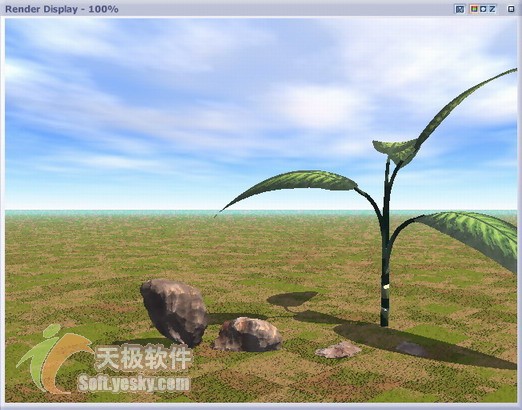Click the large dark rock in the render

pyautogui.click(x=174, y=311)
